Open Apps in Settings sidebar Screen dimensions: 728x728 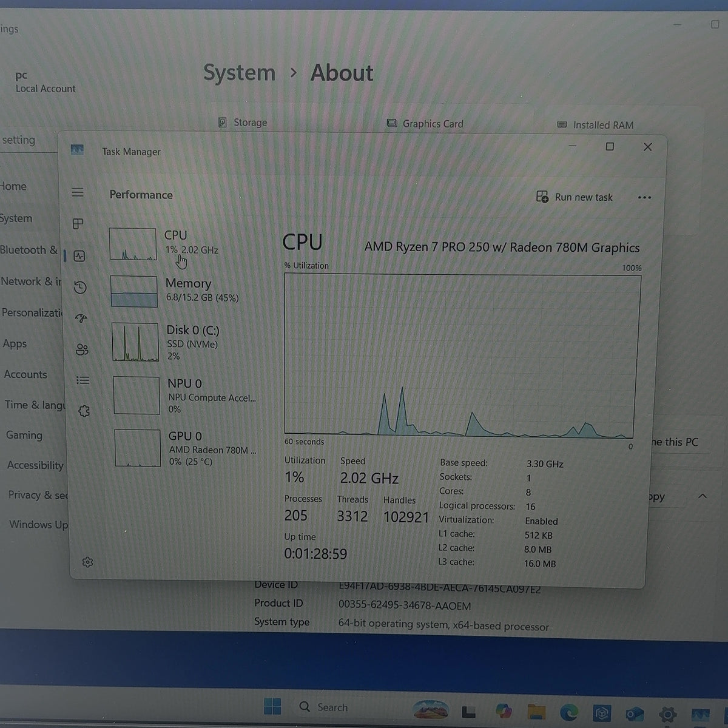click(x=15, y=344)
